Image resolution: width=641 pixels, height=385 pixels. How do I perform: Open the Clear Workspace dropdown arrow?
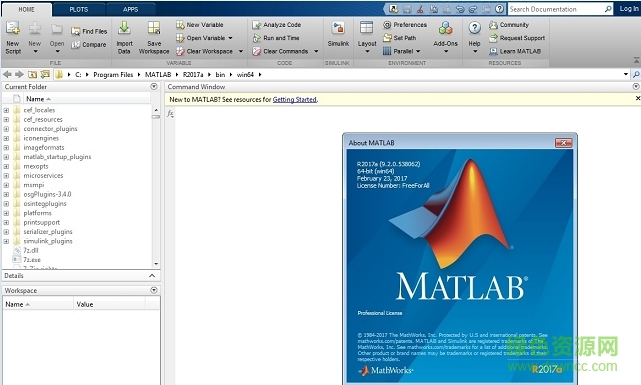(x=240, y=51)
